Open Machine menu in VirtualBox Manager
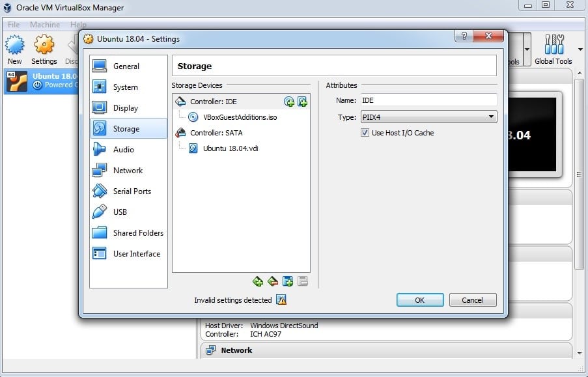The width and height of the screenshot is (588, 377). pos(45,24)
